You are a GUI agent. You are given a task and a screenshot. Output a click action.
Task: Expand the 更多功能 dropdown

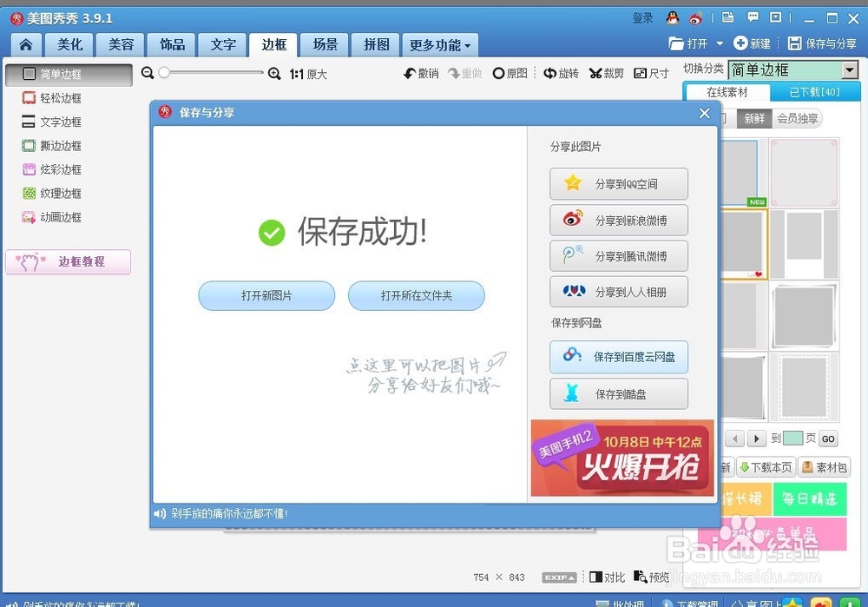tap(439, 45)
